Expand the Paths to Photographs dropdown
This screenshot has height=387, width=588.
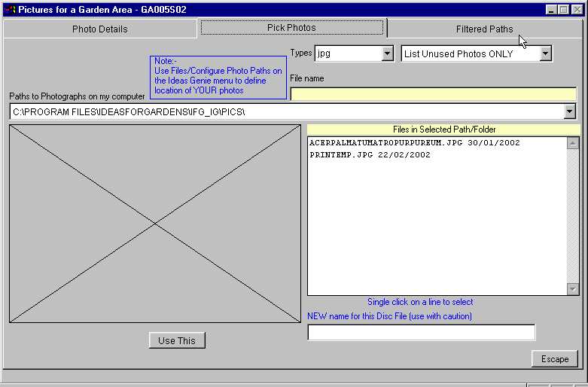pyautogui.click(x=569, y=111)
